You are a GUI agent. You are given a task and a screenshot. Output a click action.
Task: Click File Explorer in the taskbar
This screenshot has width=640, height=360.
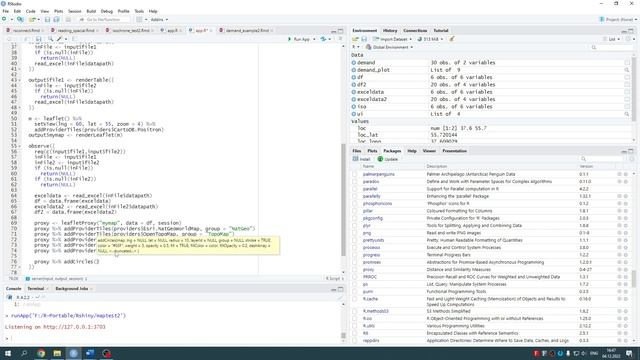click(x=57, y=353)
